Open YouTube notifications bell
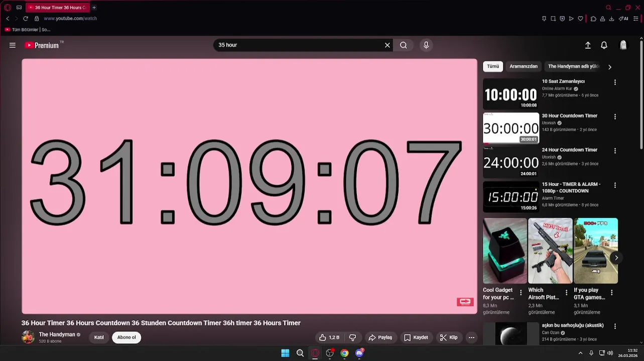Screen dimensions: 644x361 [604, 45]
